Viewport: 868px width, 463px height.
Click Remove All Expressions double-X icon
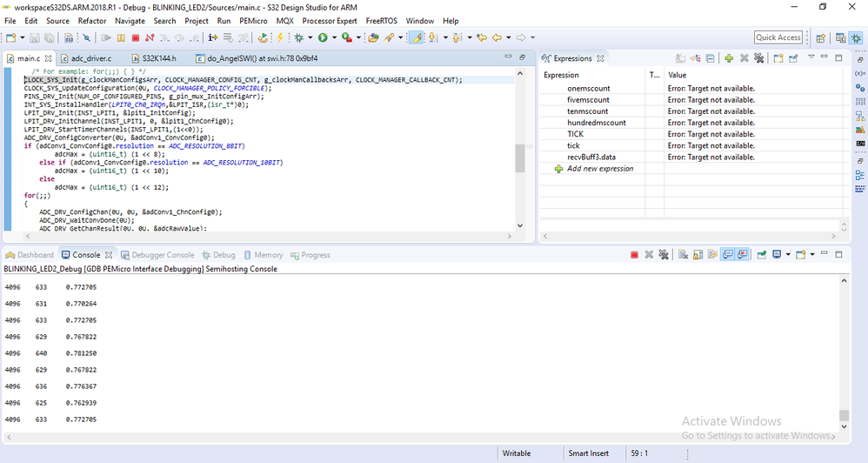758,58
